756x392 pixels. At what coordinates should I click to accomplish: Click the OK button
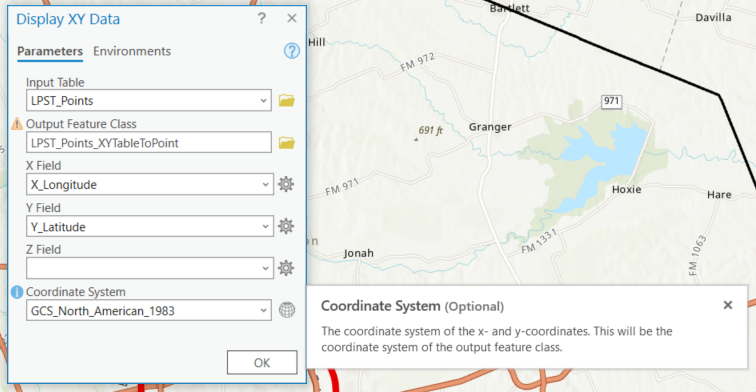[x=262, y=363]
